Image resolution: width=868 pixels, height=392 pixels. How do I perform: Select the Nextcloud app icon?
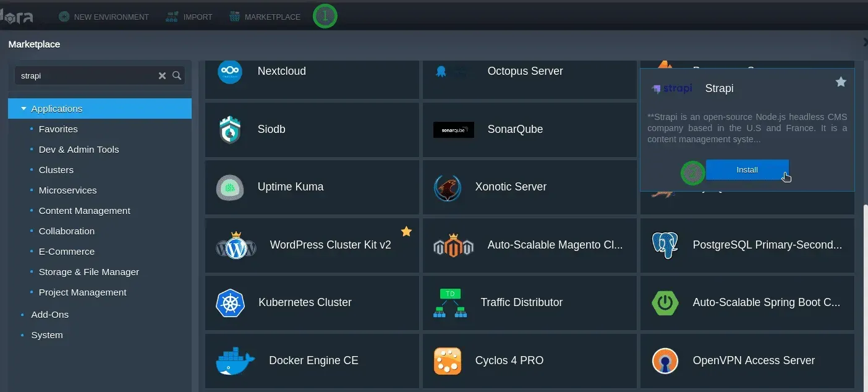230,72
